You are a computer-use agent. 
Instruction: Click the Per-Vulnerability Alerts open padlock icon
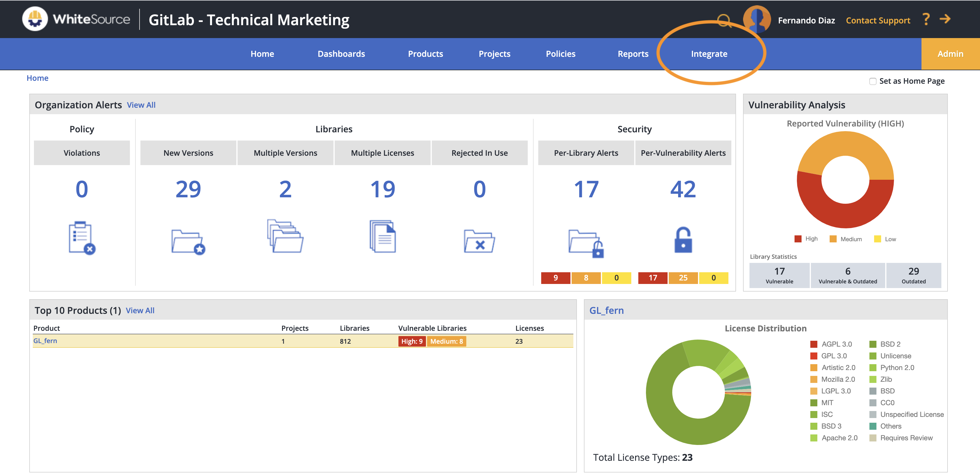click(x=683, y=240)
